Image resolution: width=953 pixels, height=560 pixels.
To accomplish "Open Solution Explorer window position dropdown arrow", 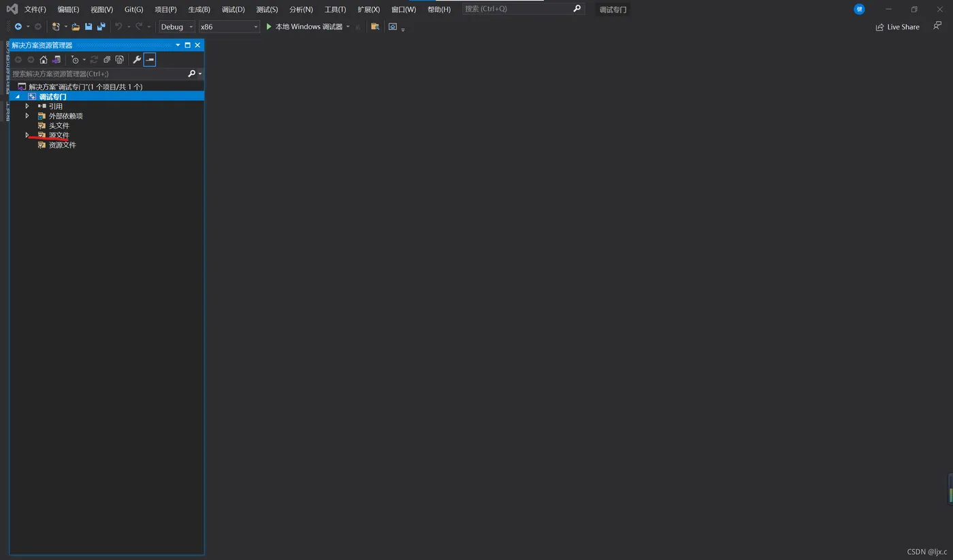I will pyautogui.click(x=178, y=45).
